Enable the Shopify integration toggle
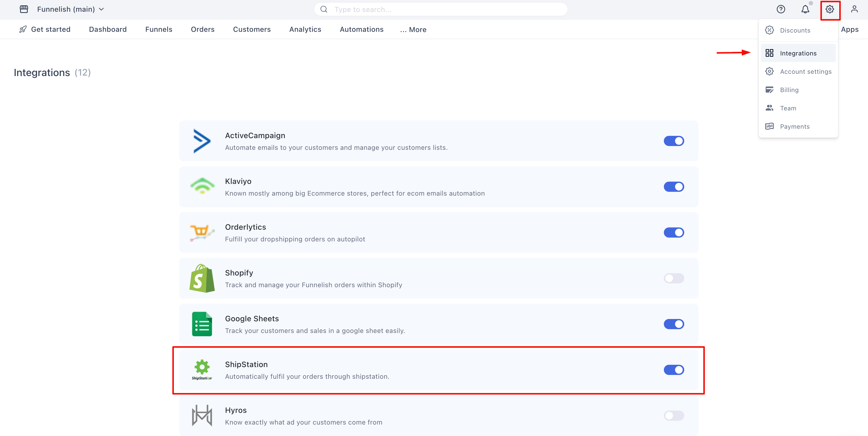 tap(674, 279)
